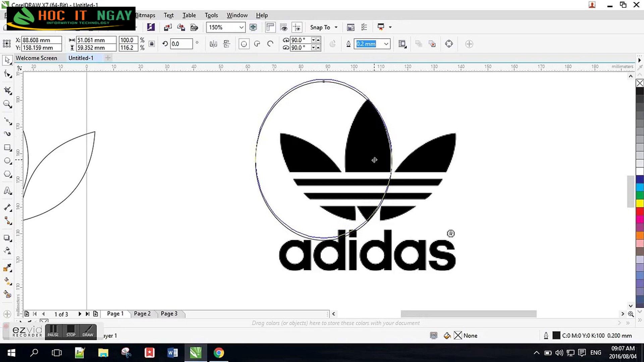Go to the next page arrow
This screenshot has width=644, height=362.
coord(79,314)
